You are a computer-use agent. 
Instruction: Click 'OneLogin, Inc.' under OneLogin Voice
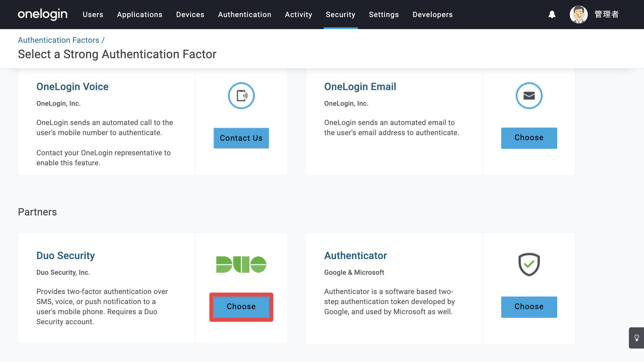(x=58, y=104)
